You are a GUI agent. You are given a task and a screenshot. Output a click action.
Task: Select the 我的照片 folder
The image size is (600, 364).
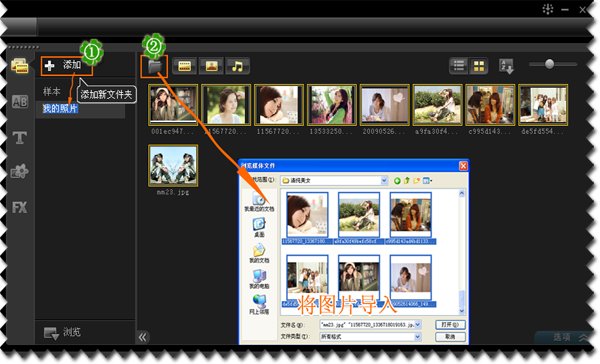click(x=60, y=109)
